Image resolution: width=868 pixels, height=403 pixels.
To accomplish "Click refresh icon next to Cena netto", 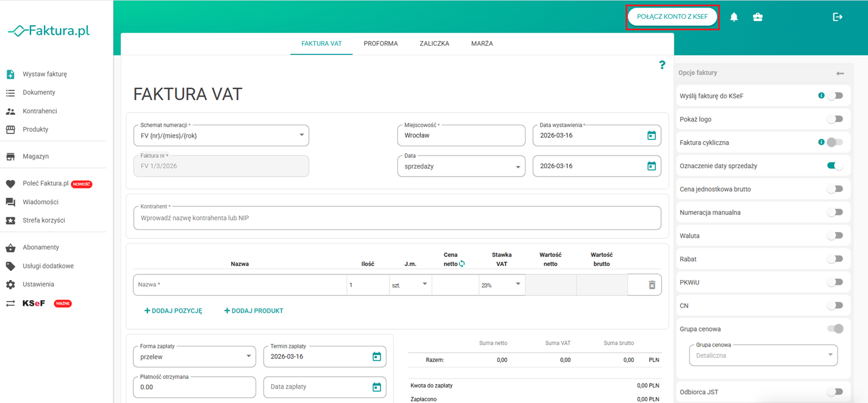I will (462, 264).
